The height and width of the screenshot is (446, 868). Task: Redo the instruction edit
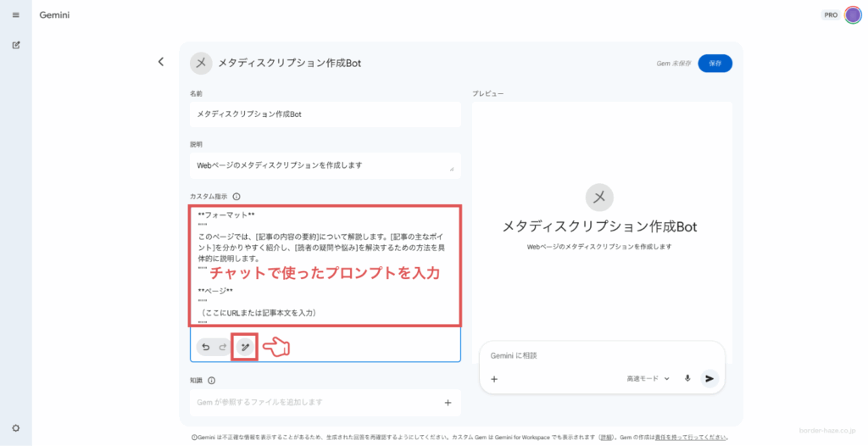click(x=223, y=348)
